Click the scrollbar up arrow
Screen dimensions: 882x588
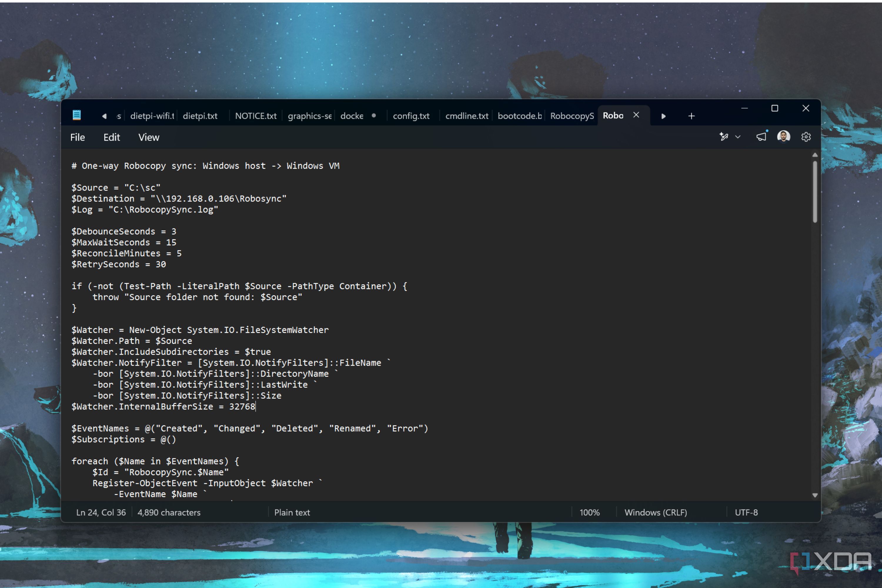(814, 155)
